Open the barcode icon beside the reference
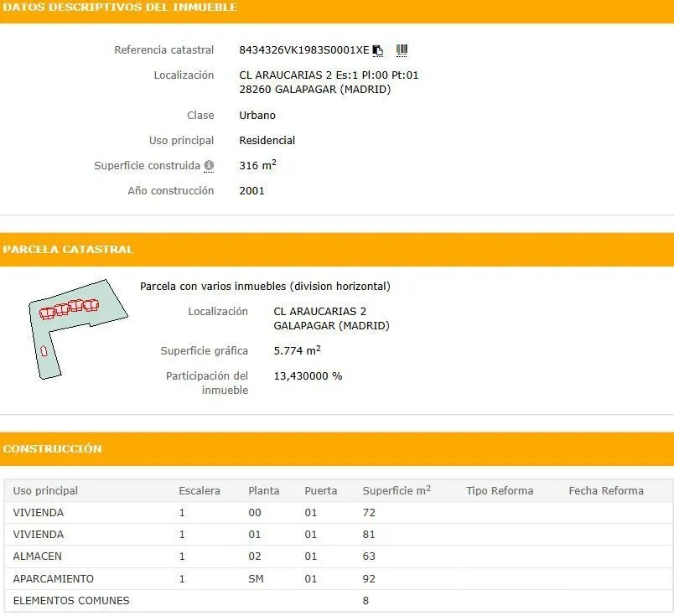This screenshot has width=674, height=616. (x=402, y=50)
